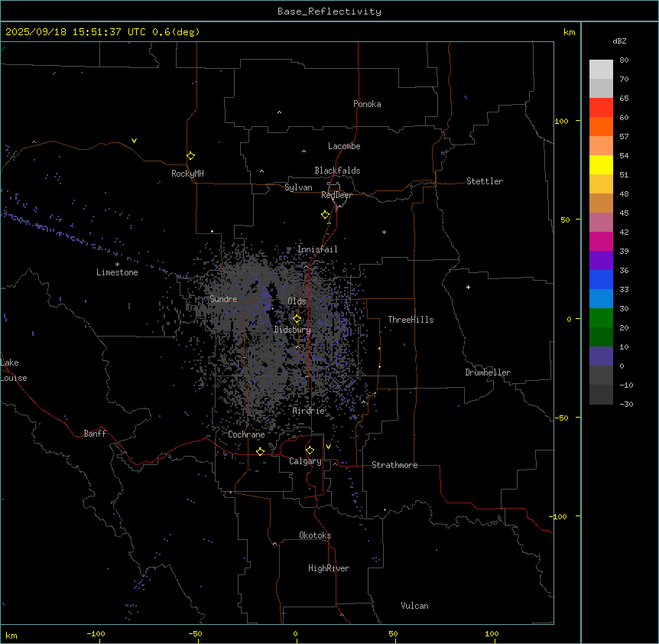
Task: Select the yellow diamond marker south of RedDeer
Action: [x=326, y=215]
